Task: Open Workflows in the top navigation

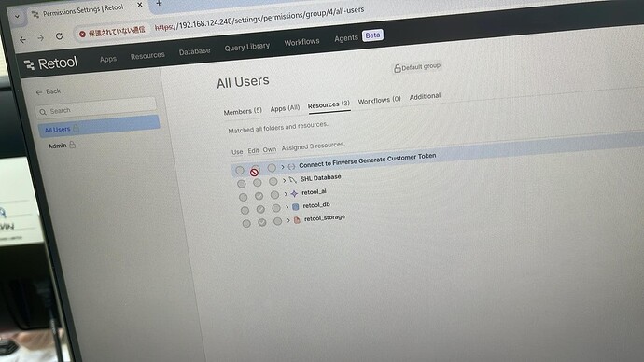Action: (301, 42)
